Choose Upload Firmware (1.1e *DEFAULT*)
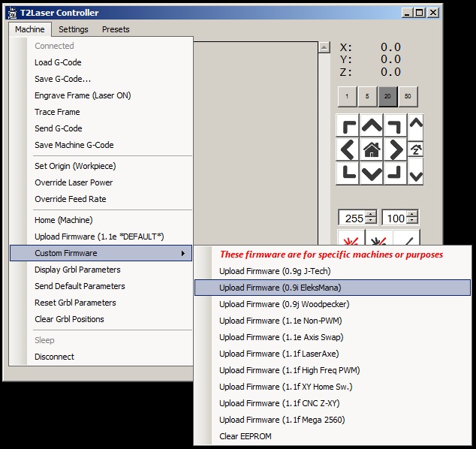Viewport: 476px width, 449px height. tap(101, 237)
